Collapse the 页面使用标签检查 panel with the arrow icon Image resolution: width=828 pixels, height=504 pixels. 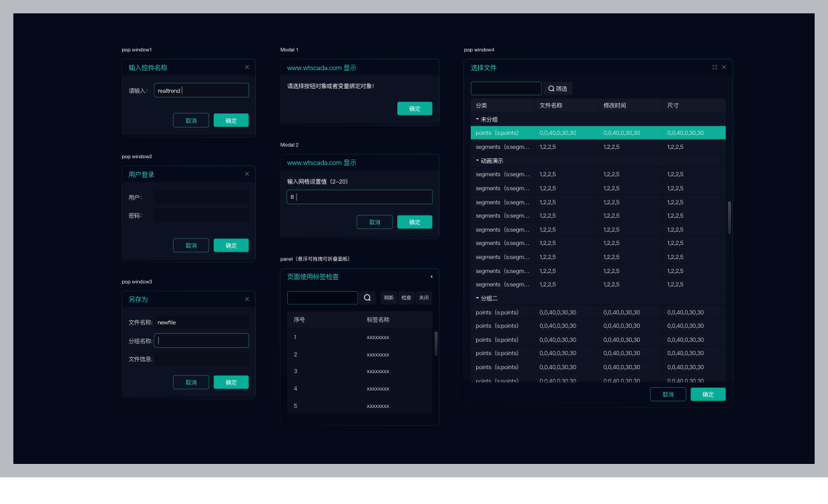click(431, 276)
